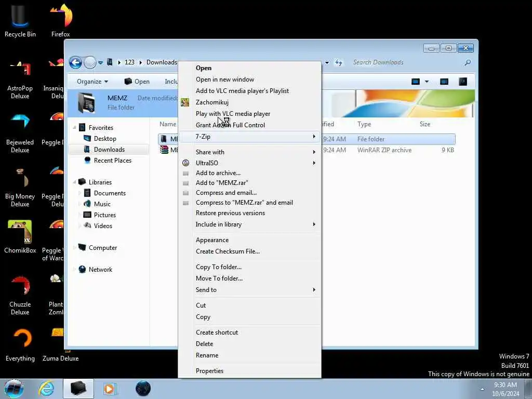The image size is (532, 399).
Task: Toggle the preview pane icon
Action: [x=444, y=82]
